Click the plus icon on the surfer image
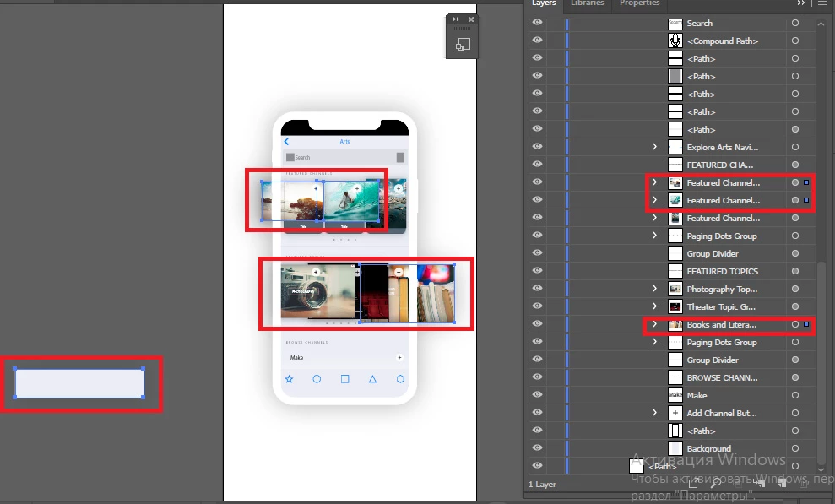The image size is (835, 504). (x=357, y=188)
